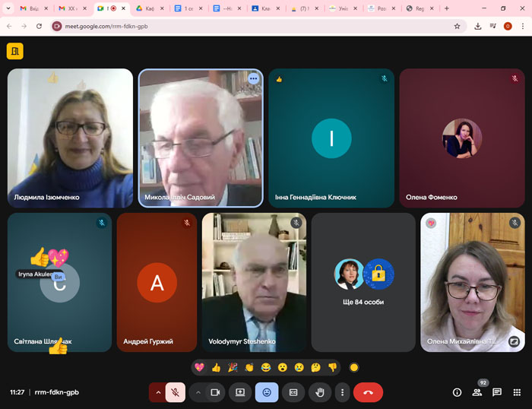This screenshot has width=532, height=409.
Task: Expand audio settings arrow beside microphone
Action: pyautogui.click(x=158, y=392)
